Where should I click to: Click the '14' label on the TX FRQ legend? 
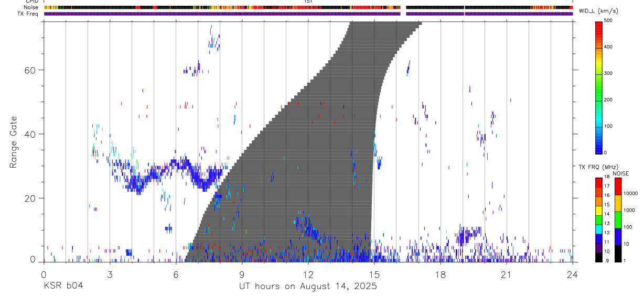coord(606,214)
